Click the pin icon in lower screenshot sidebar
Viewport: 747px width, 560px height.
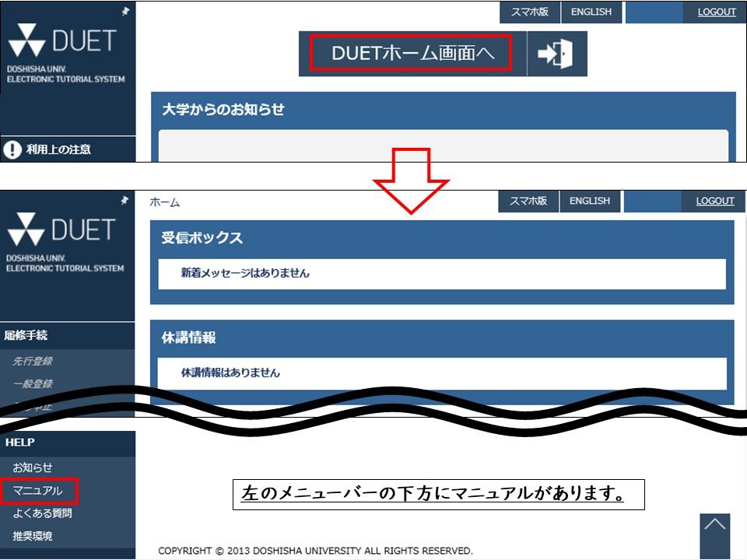point(124,201)
